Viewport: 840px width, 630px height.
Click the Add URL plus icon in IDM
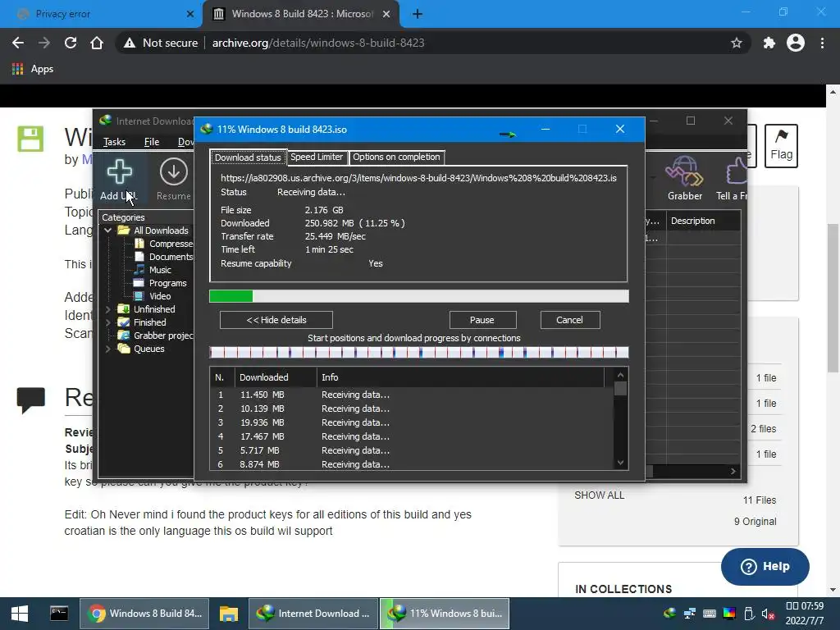pos(120,171)
